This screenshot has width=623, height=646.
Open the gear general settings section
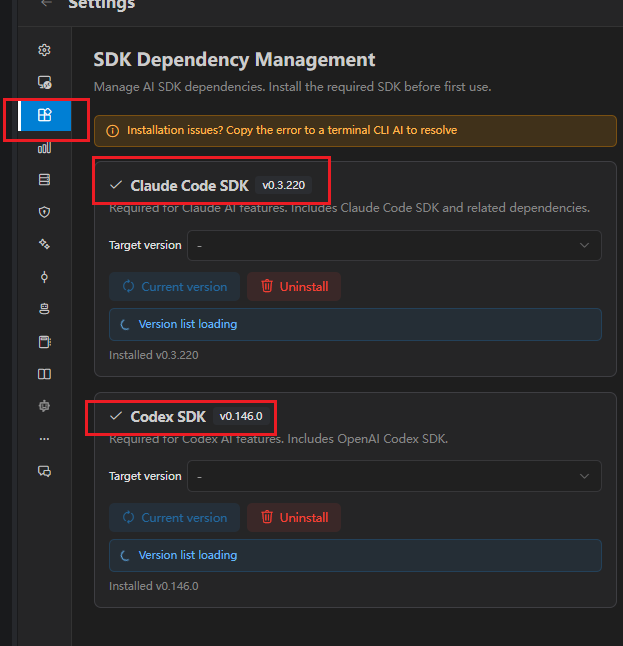point(44,50)
